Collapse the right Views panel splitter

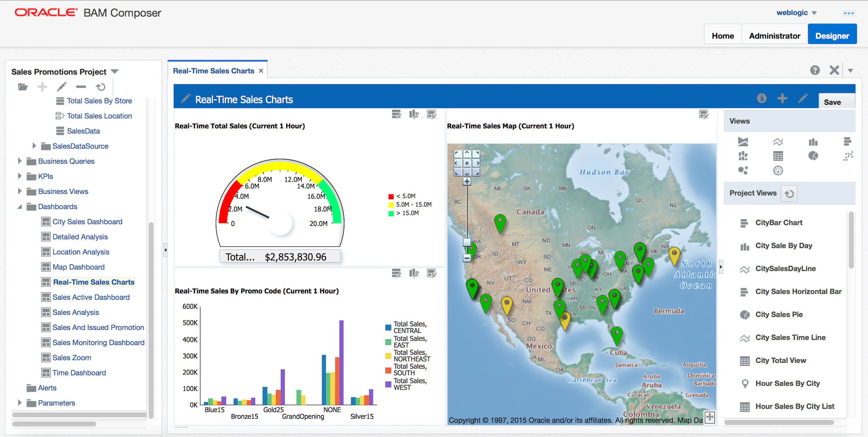click(721, 267)
